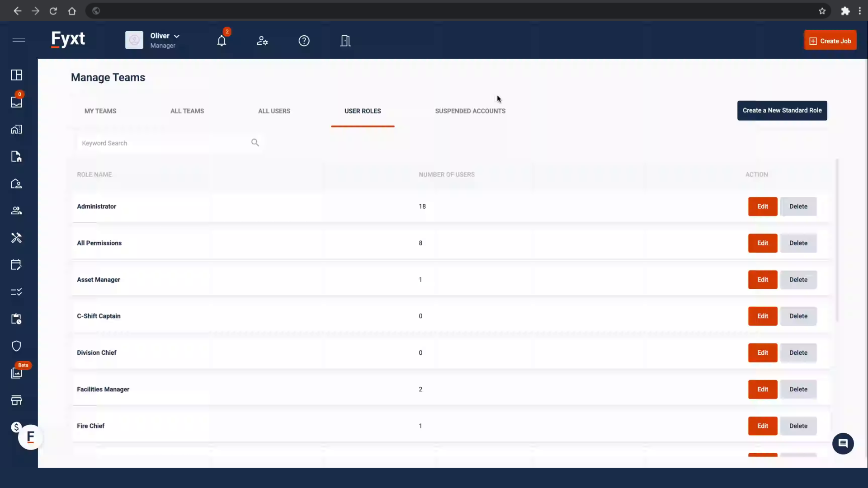Open the inbox icon in the sidebar

point(16,102)
